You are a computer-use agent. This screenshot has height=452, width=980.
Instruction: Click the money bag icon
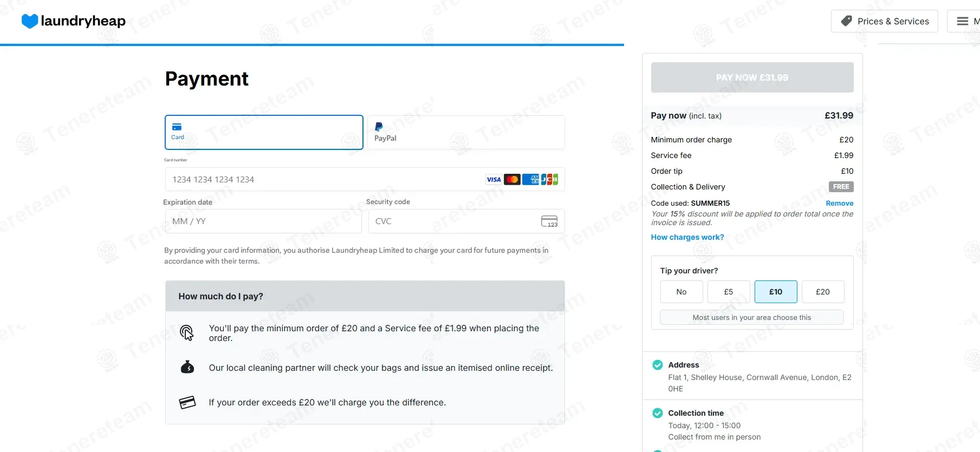187,367
